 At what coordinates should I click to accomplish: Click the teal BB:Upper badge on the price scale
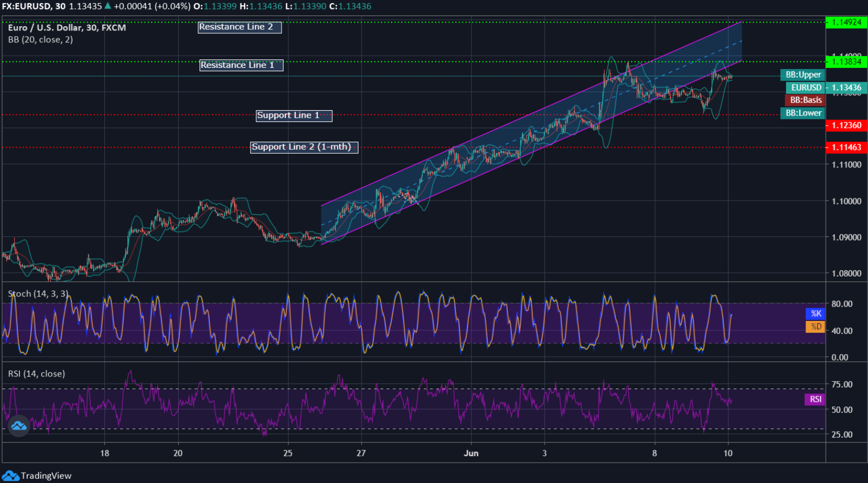tap(803, 75)
